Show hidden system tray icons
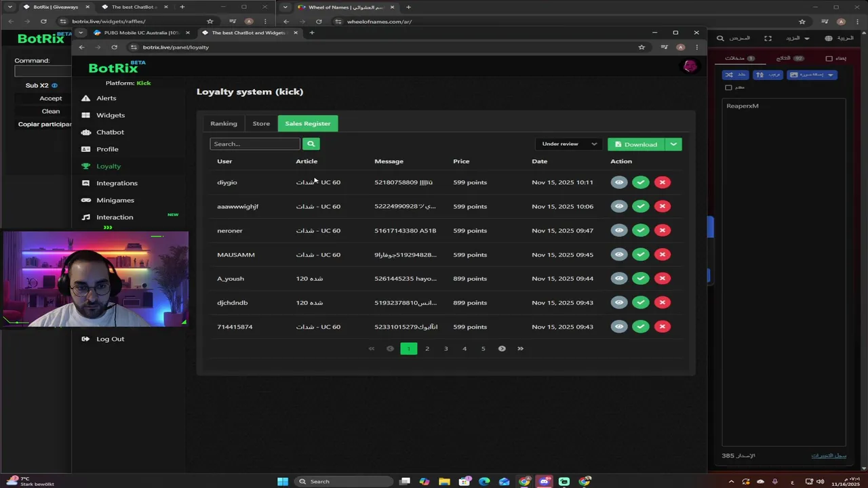This screenshot has height=488, width=868. point(731,482)
